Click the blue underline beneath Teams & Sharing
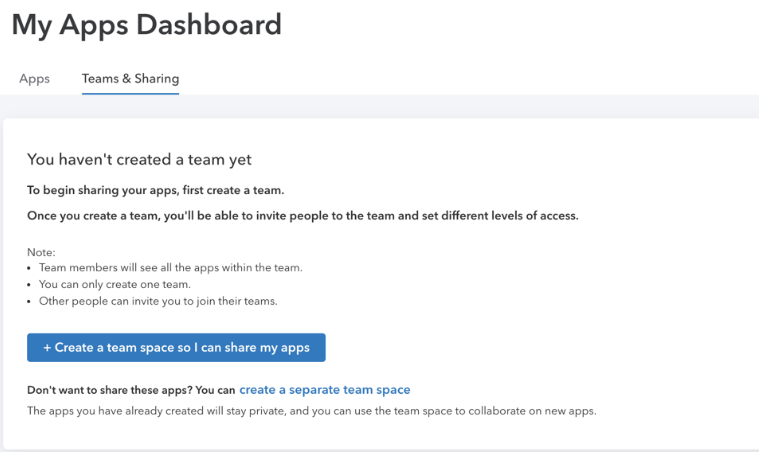Viewport: 767px width, 460px height. pyautogui.click(x=130, y=93)
